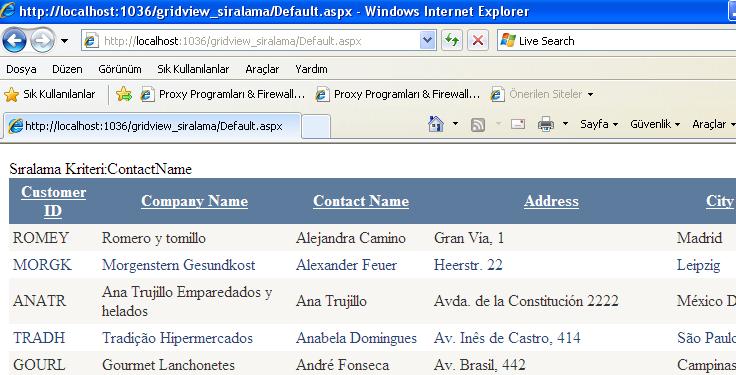Open first Proxy Programları & Firewall bookmark
736x375 pixels.
tap(223, 94)
